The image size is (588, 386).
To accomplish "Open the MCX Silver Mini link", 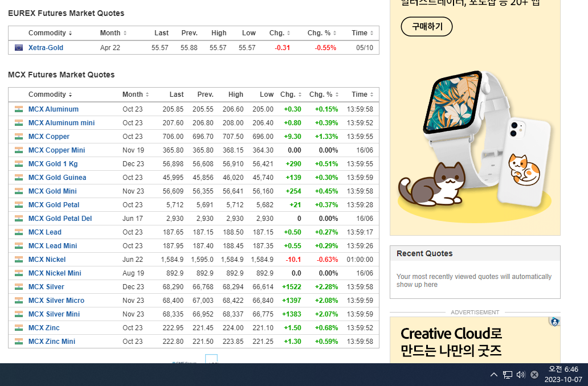I will tap(54, 314).
